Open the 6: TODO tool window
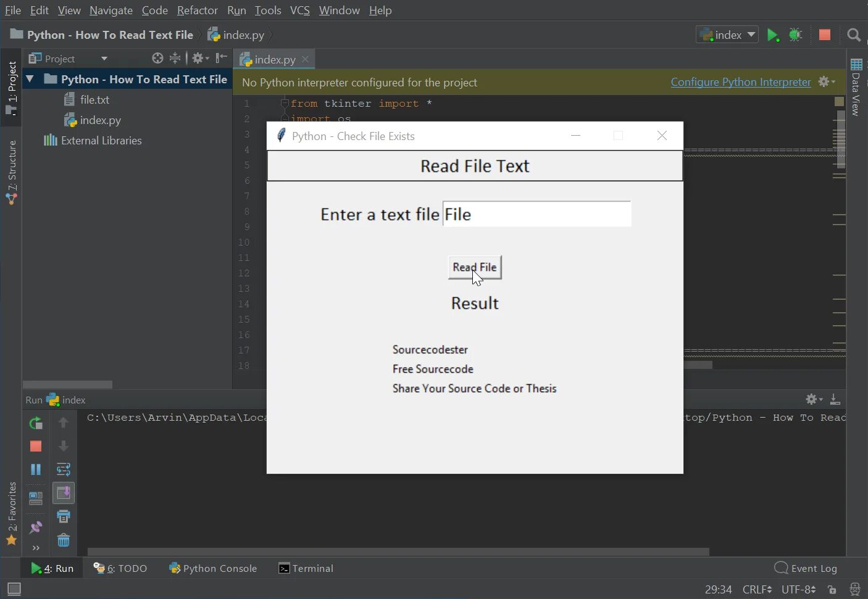The height and width of the screenshot is (599, 868). (120, 568)
